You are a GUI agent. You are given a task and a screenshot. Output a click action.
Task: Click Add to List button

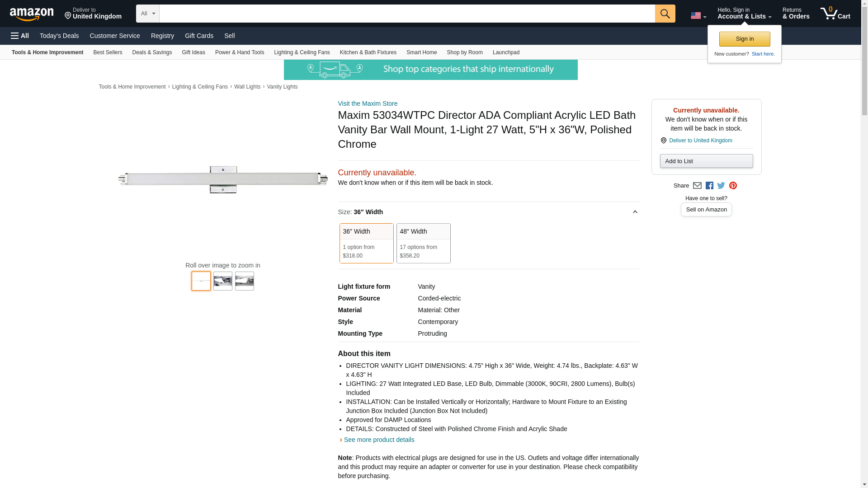click(706, 161)
